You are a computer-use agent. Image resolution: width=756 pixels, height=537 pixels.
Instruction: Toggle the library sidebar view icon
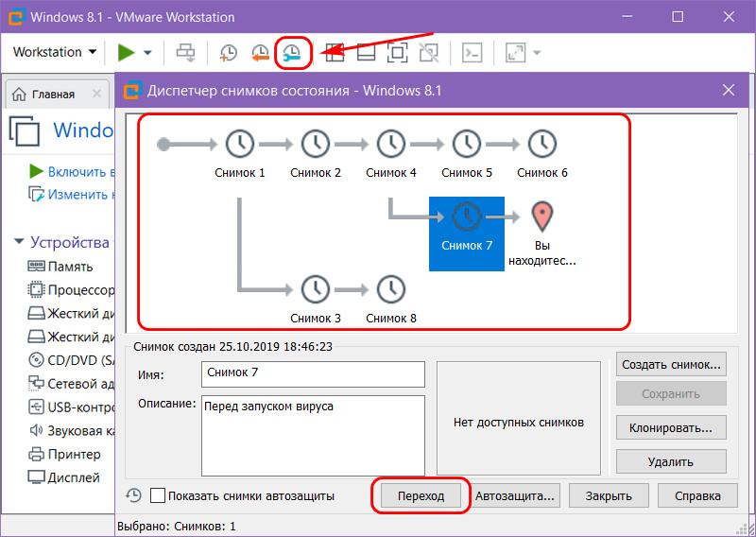[335, 53]
